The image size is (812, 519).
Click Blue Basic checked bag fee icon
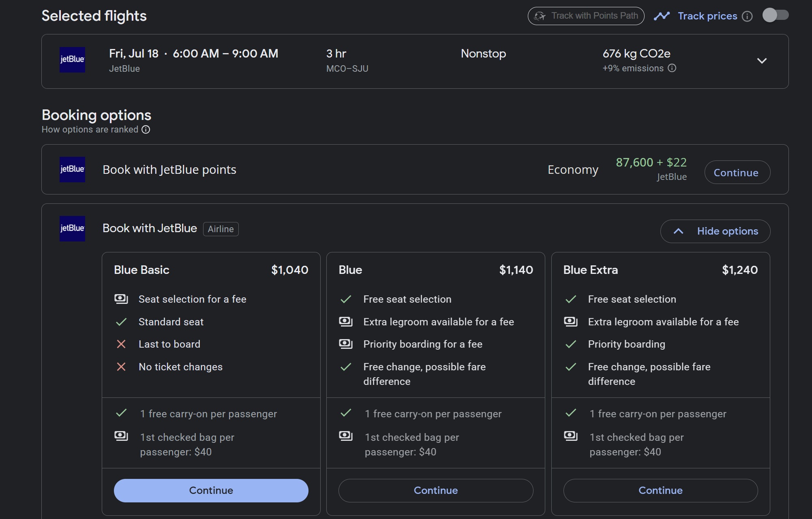point(121,436)
